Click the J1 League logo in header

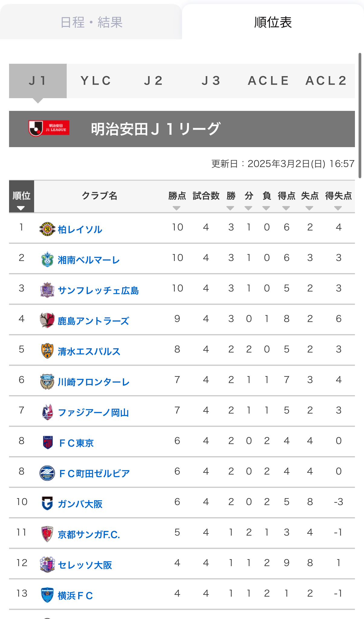coord(49,128)
